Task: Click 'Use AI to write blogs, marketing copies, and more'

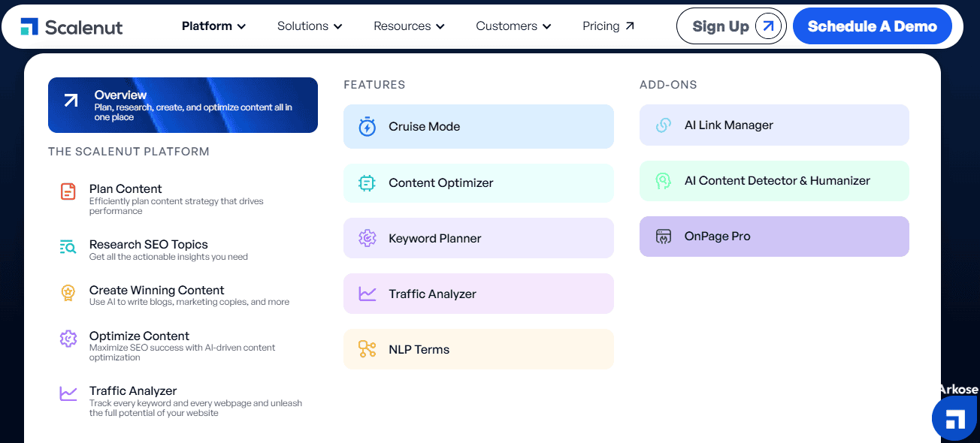Action: [x=189, y=302]
